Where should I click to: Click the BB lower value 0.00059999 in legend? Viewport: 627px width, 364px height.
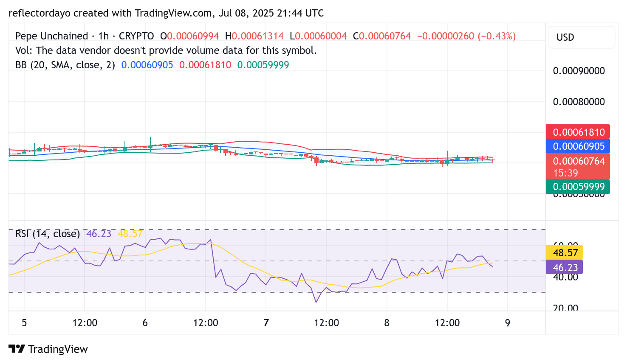pyautogui.click(x=263, y=65)
